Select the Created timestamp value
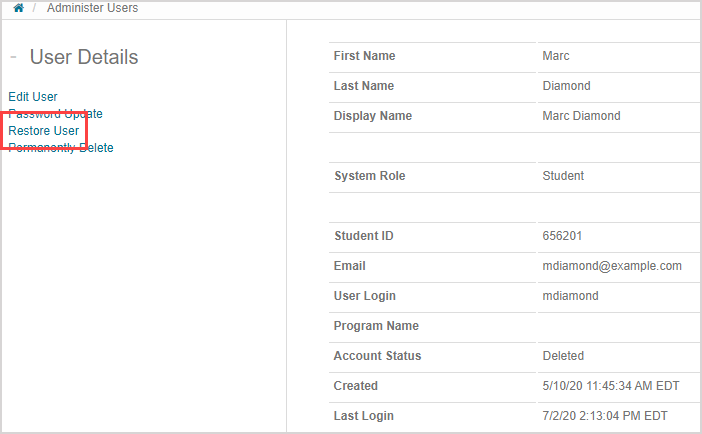The width and height of the screenshot is (702, 434). (604, 386)
